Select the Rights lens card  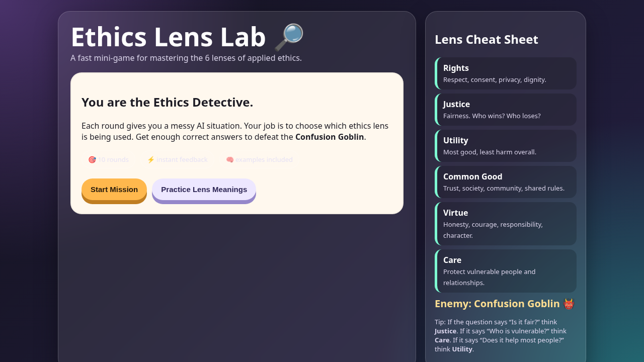(x=506, y=73)
